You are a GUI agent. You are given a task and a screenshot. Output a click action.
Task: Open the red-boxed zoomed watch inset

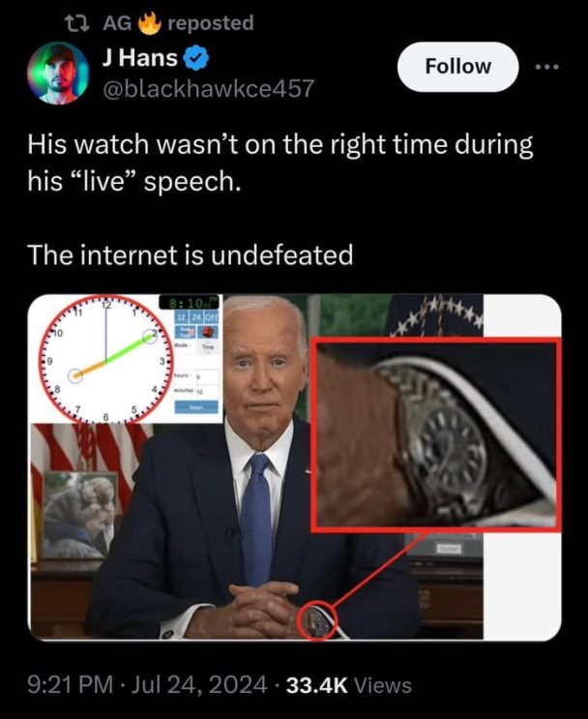pyautogui.click(x=435, y=435)
